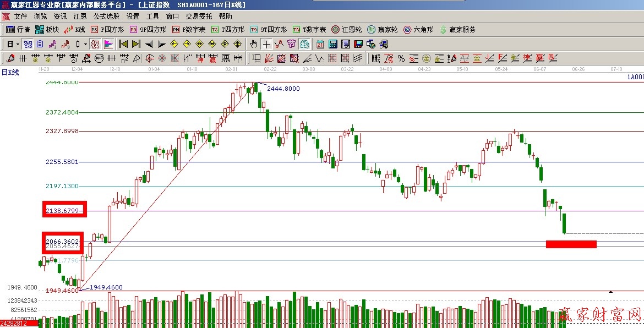Click the red pencil drawing tool

pyautogui.click(x=10, y=58)
